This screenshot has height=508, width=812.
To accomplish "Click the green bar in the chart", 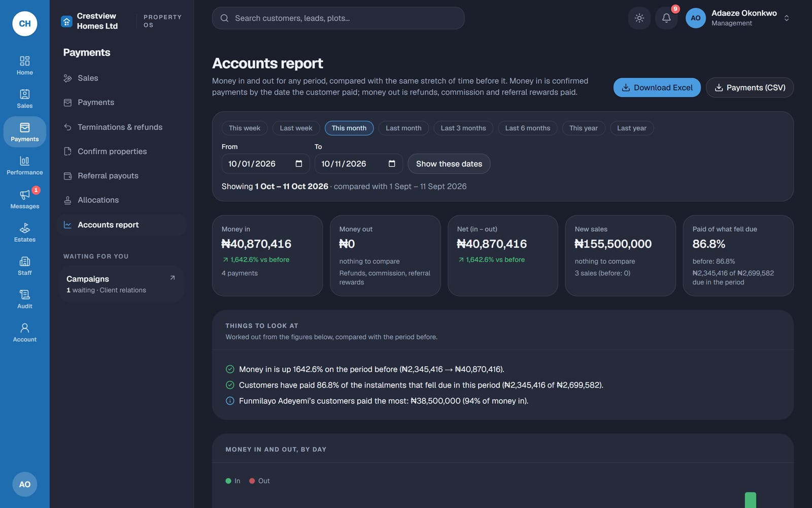I will click(x=750, y=500).
